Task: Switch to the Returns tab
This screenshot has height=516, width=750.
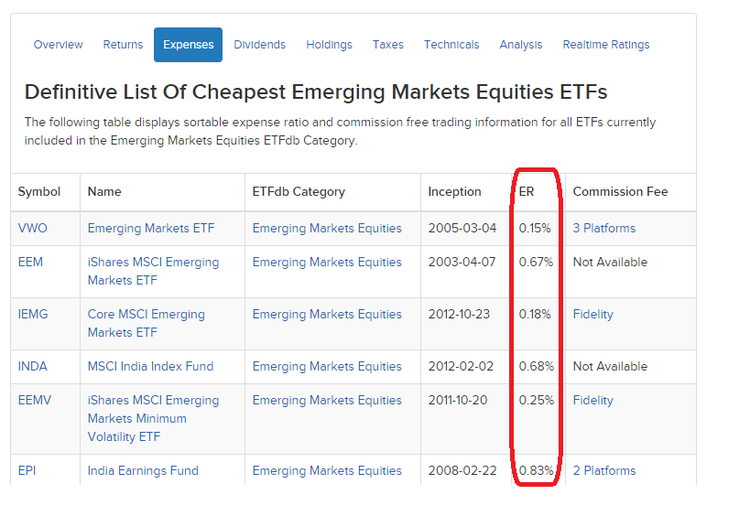Action: (x=122, y=45)
